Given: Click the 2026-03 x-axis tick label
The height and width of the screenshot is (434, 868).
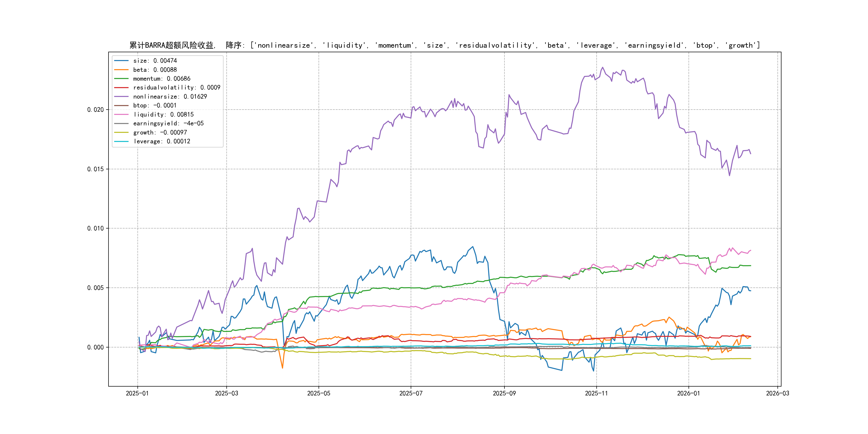Looking at the screenshot, I should pos(777,393).
